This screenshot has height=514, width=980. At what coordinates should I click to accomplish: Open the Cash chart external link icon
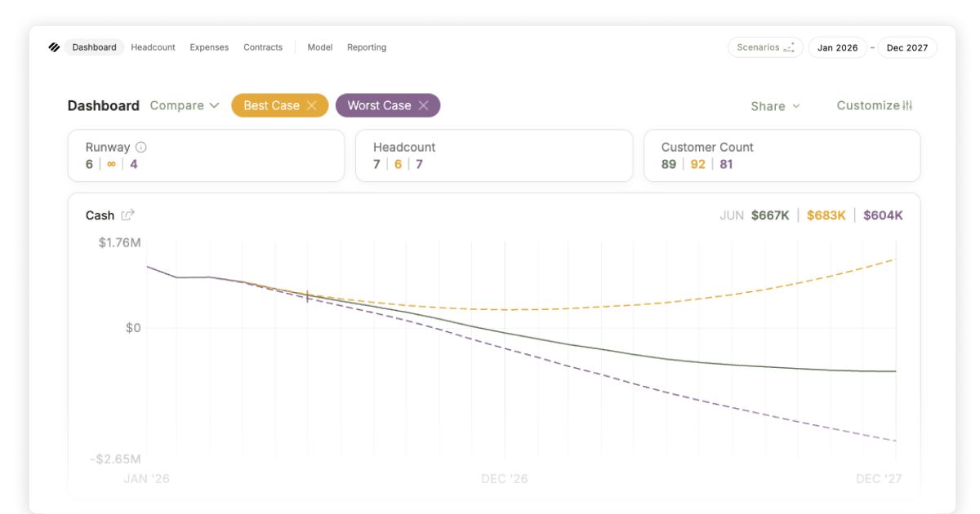(x=127, y=215)
